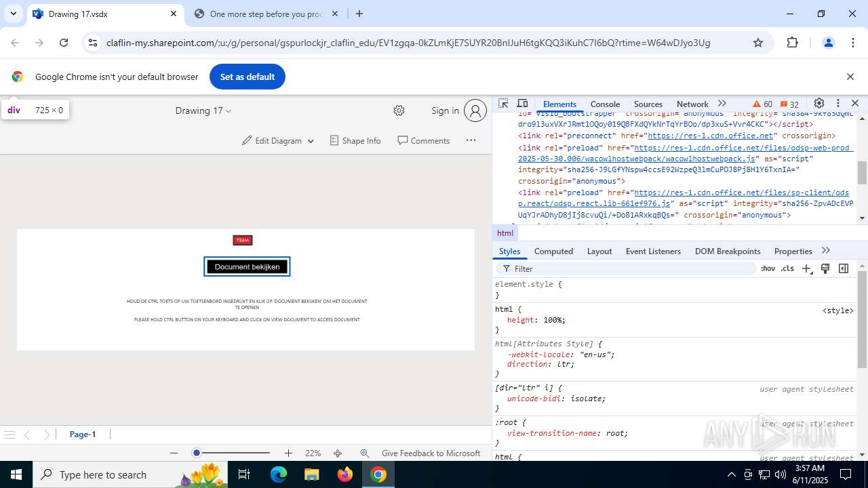Viewport: 868px width, 488px height.
Task: Close the DevTools panel
Action: [855, 104]
